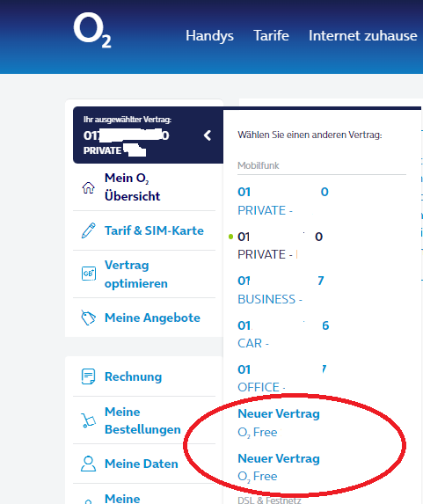Open the Tarife menu

tap(271, 35)
